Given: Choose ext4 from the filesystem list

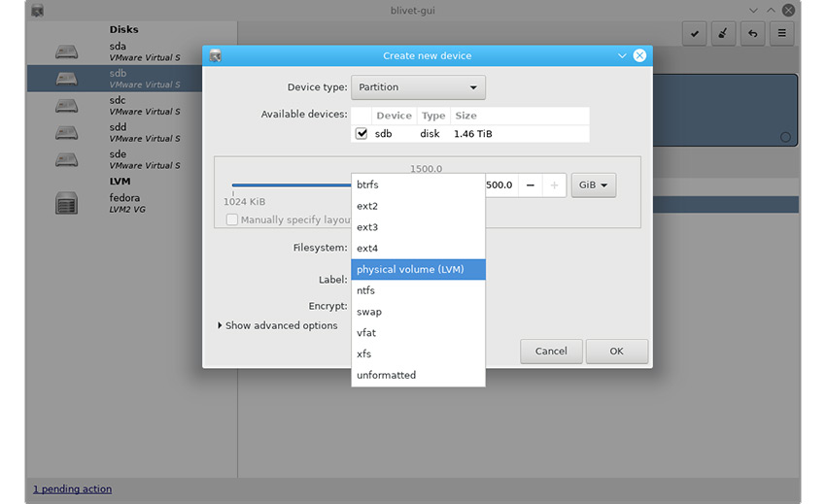Looking at the screenshot, I should (x=367, y=249).
